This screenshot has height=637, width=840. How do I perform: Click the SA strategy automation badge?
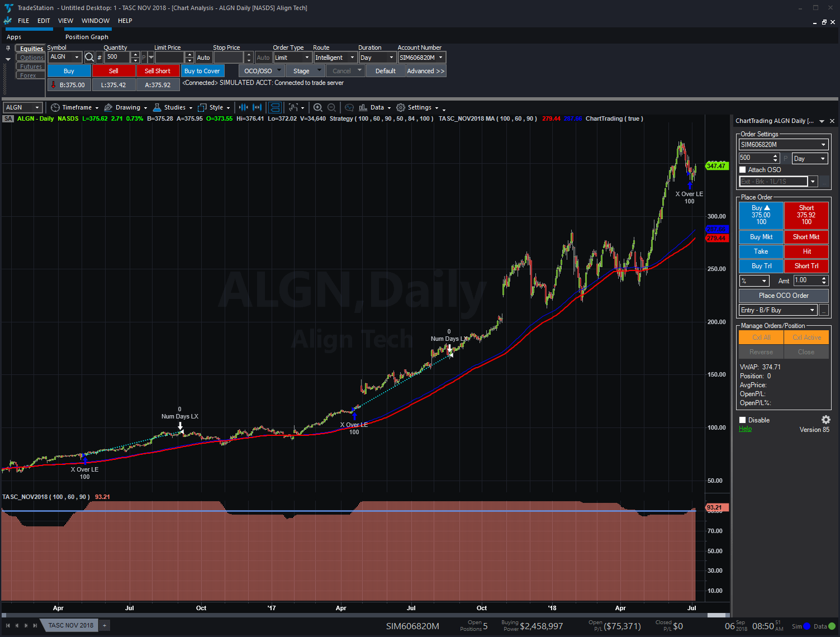(8, 118)
